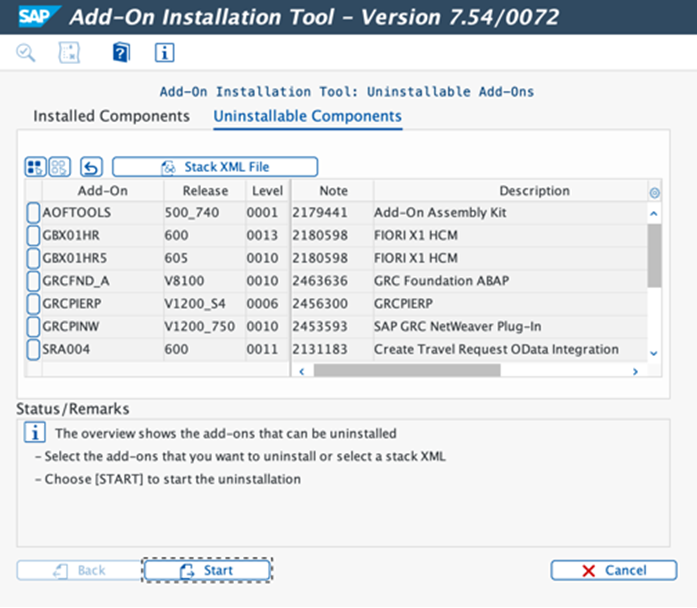
Task: Click the horizontal scroll right arrow
Action: pyautogui.click(x=635, y=371)
